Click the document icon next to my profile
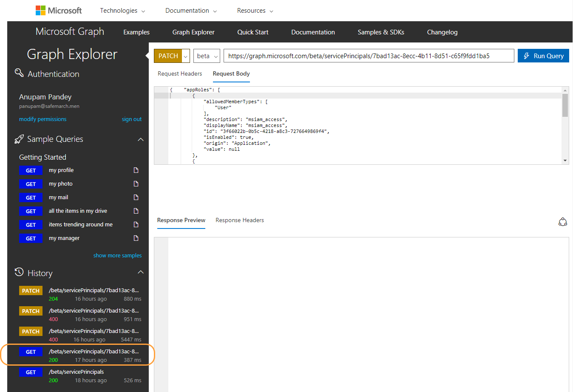The height and width of the screenshot is (392, 573). tap(136, 170)
